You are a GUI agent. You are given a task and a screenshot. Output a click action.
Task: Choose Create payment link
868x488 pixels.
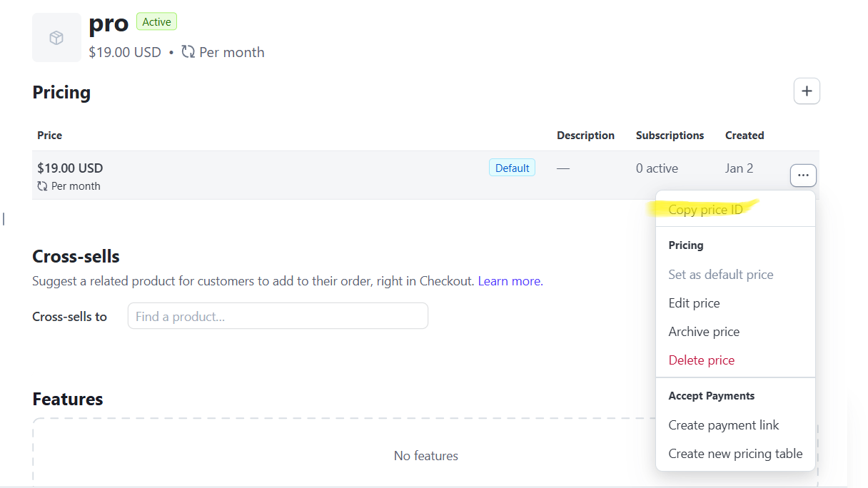click(x=723, y=425)
